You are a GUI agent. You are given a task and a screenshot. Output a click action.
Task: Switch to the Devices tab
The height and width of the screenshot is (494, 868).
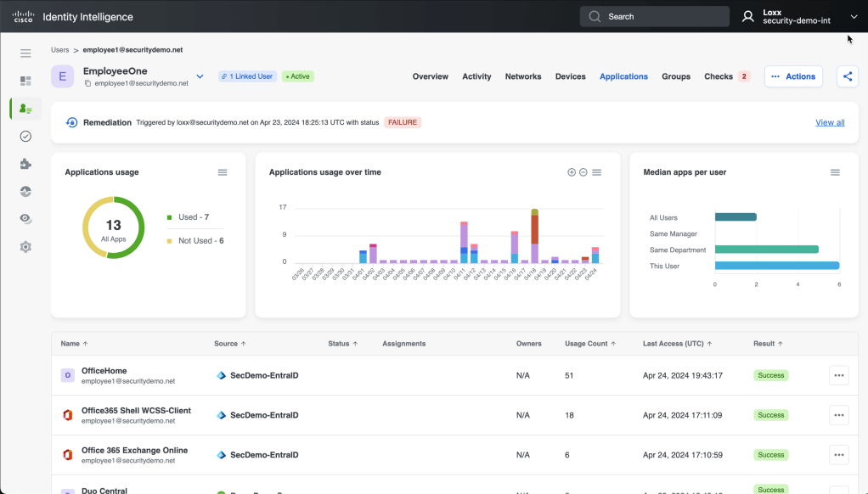[x=570, y=76]
